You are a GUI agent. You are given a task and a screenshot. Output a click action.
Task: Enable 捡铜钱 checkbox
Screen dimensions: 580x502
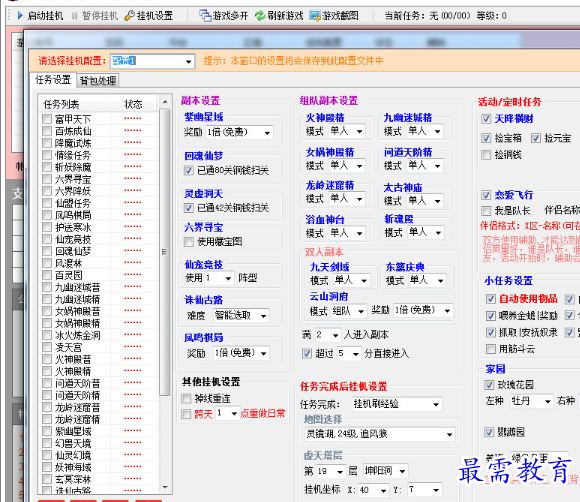[486, 155]
